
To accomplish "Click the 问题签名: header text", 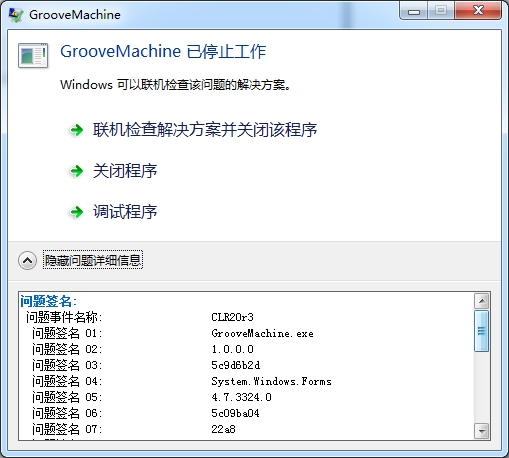I will click(x=49, y=301).
